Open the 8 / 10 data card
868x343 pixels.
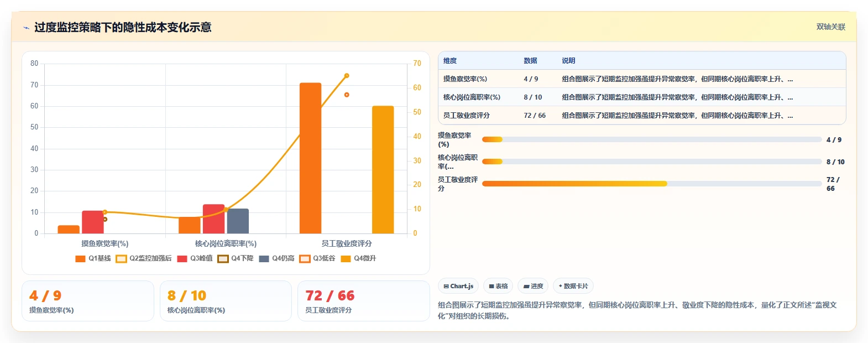pos(226,301)
